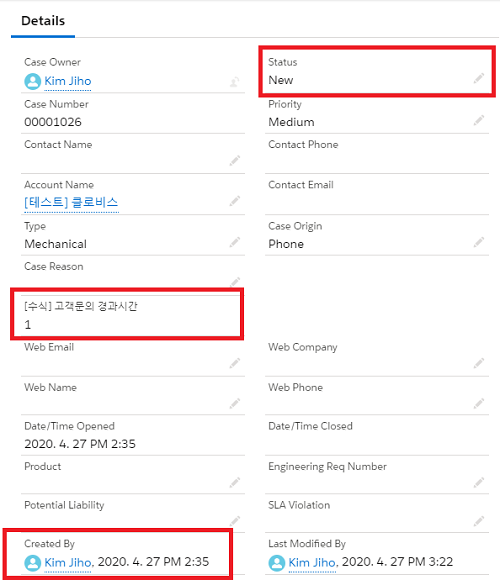Edit the Product field pencil icon
Screen dimensions: 500x580
pyautogui.click(x=234, y=482)
